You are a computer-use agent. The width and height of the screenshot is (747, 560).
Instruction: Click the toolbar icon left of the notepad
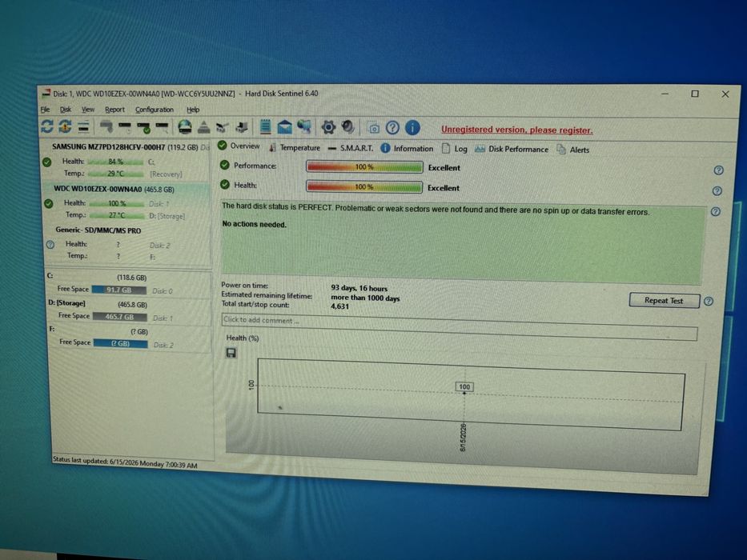242,127
